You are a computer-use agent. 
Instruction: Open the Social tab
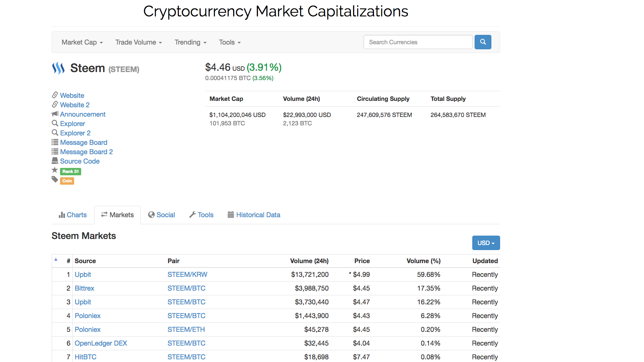[162, 215]
